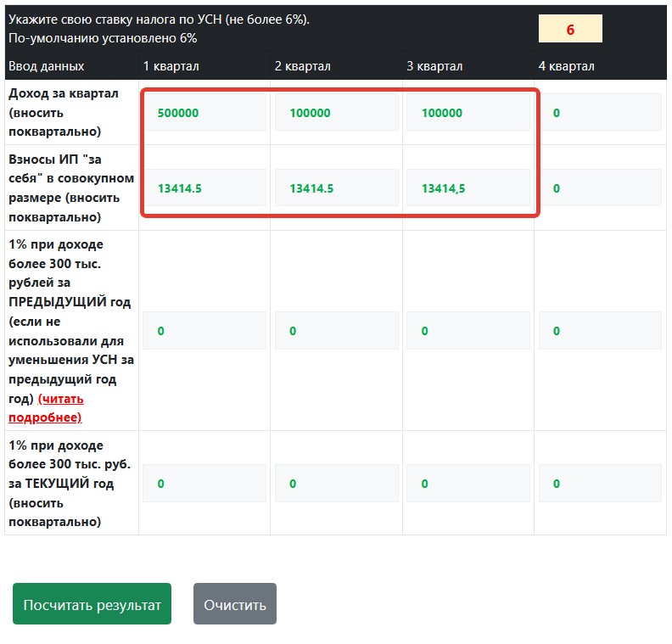Click quarter 1 previous-year 1% field
672x644 pixels.
204,330
